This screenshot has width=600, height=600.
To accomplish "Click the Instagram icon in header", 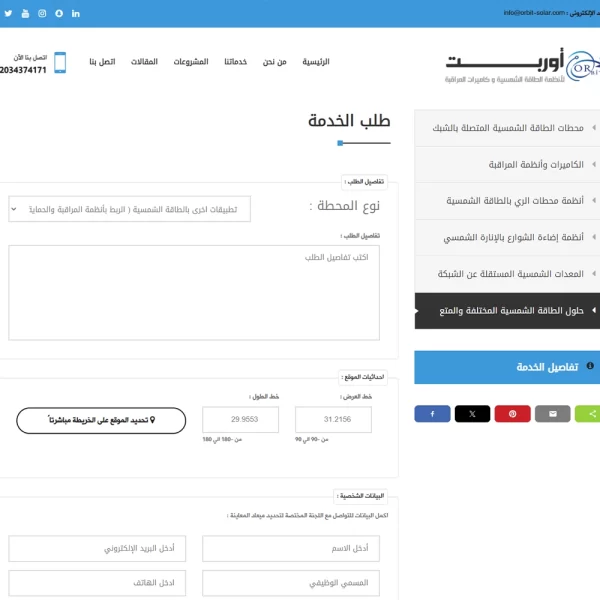I will 42,13.
